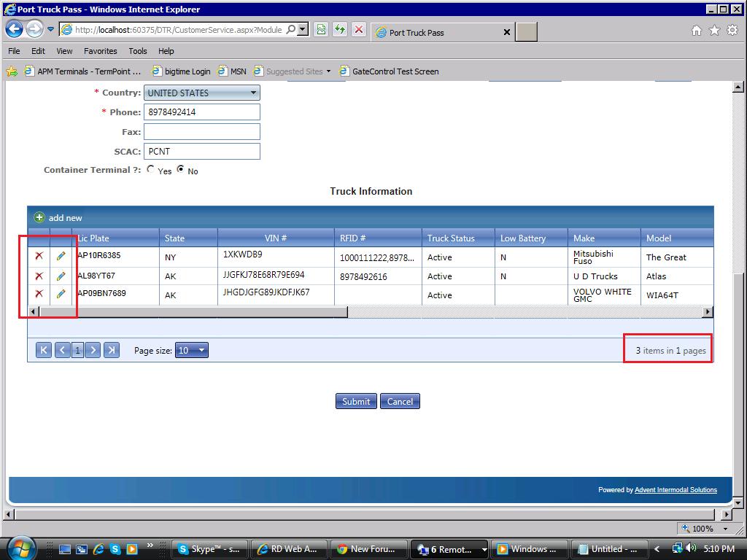
Task: Click the Submit button
Action: [356, 402]
